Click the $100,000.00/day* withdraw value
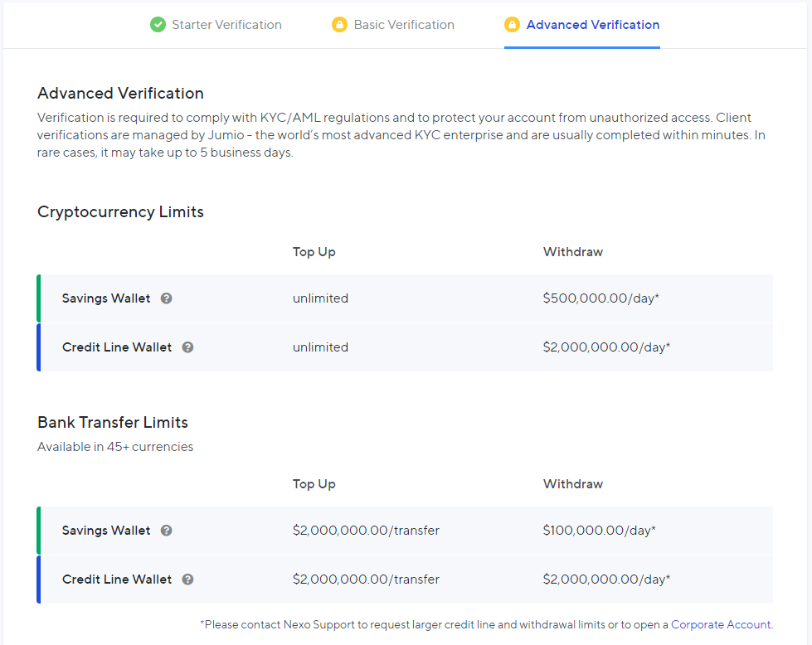The width and height of the screenshot is (812, 645). pyautogui.click(x=599, y=530)
